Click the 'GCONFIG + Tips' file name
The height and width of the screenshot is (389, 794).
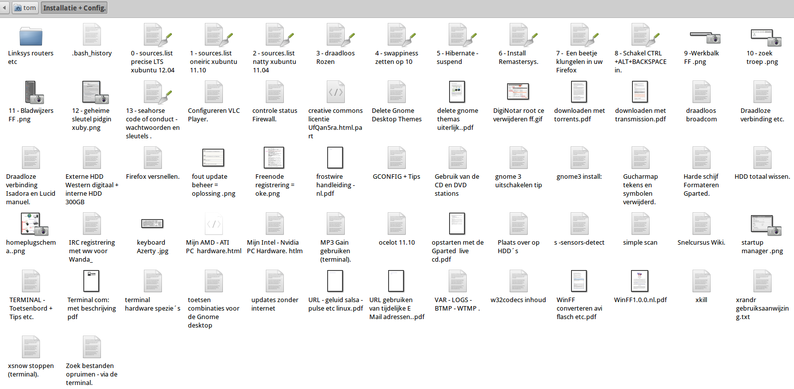click(x=396, y=176)
